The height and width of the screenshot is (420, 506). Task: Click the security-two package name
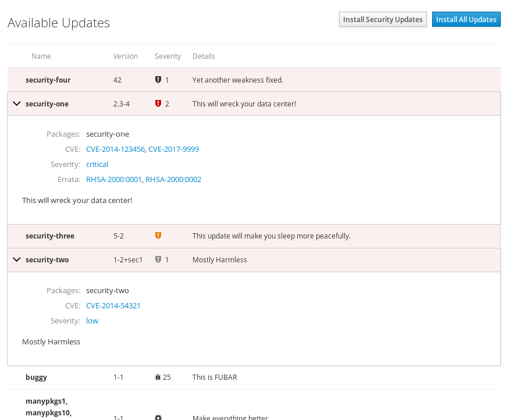(x=47, y=259)
